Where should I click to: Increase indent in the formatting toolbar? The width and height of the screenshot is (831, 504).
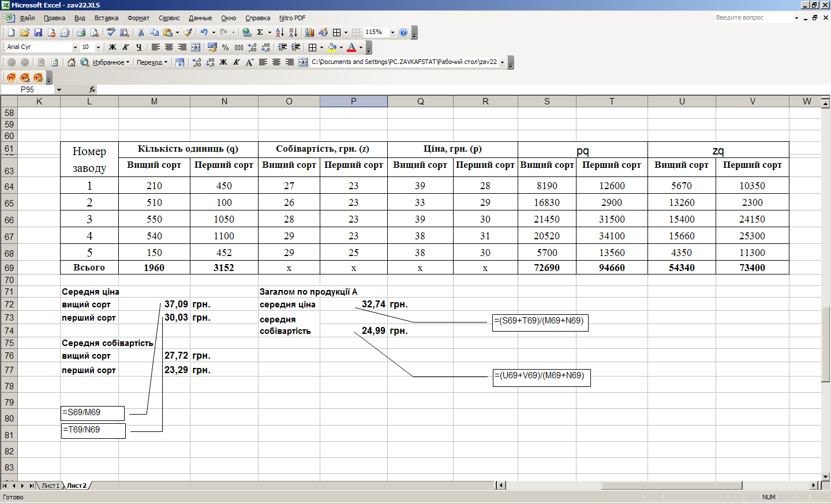coord(295,47)
